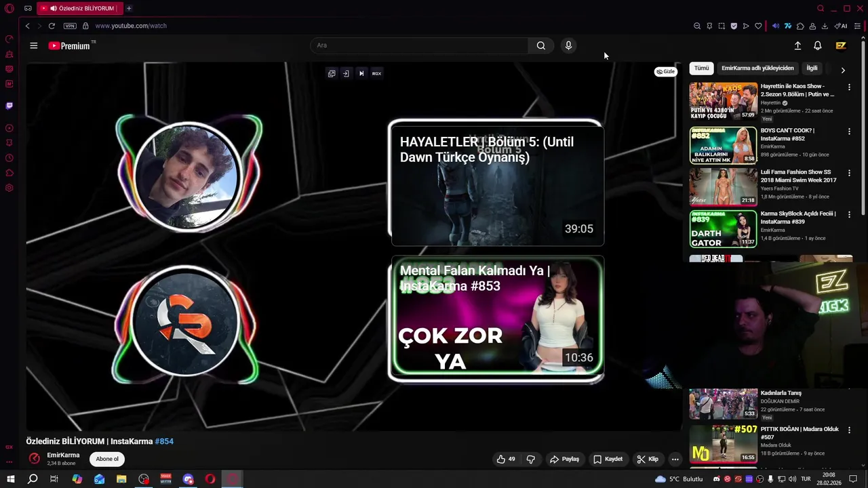Reload the current page

(52, 26)
